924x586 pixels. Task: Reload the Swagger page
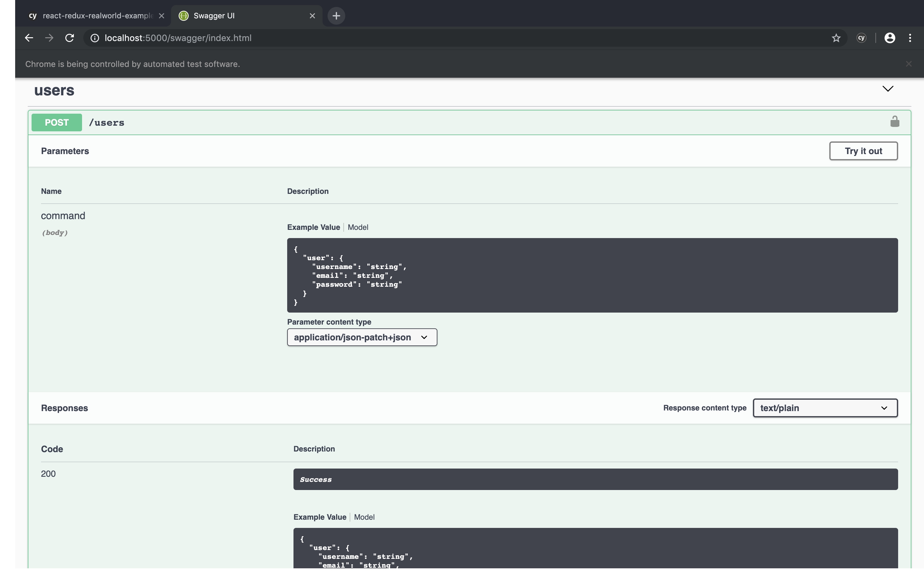coord(69,38)
